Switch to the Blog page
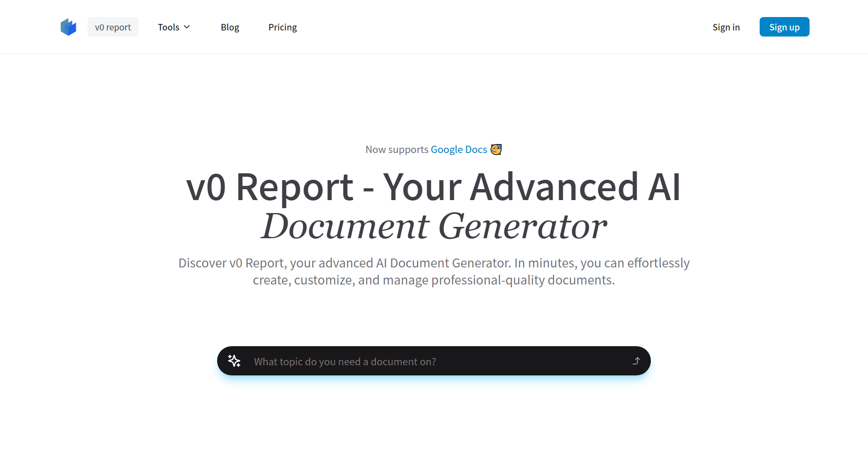 click(x=230, y=27)
